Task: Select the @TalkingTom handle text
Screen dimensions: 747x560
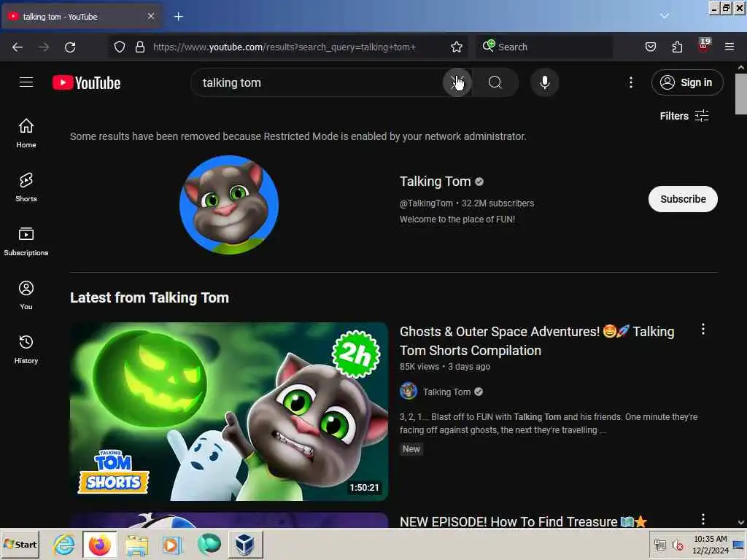Action: (x=426, y=203)
